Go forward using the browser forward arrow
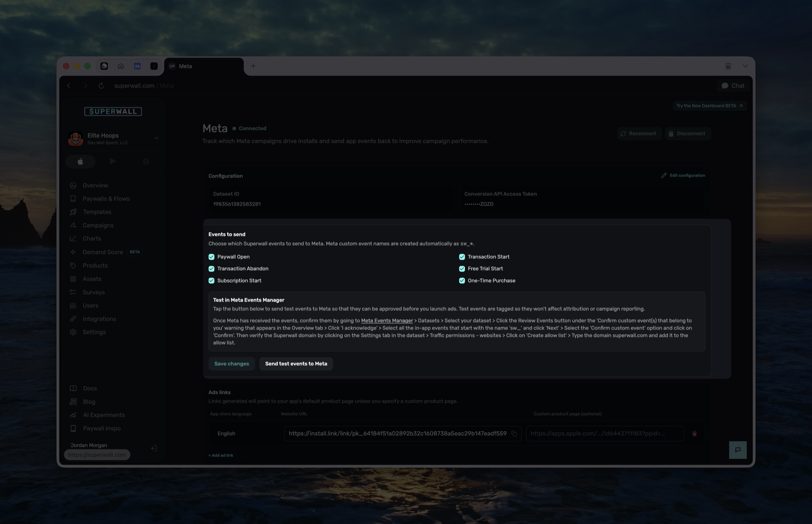The height and width of the screenshot is (524, 812). (85, 86)
